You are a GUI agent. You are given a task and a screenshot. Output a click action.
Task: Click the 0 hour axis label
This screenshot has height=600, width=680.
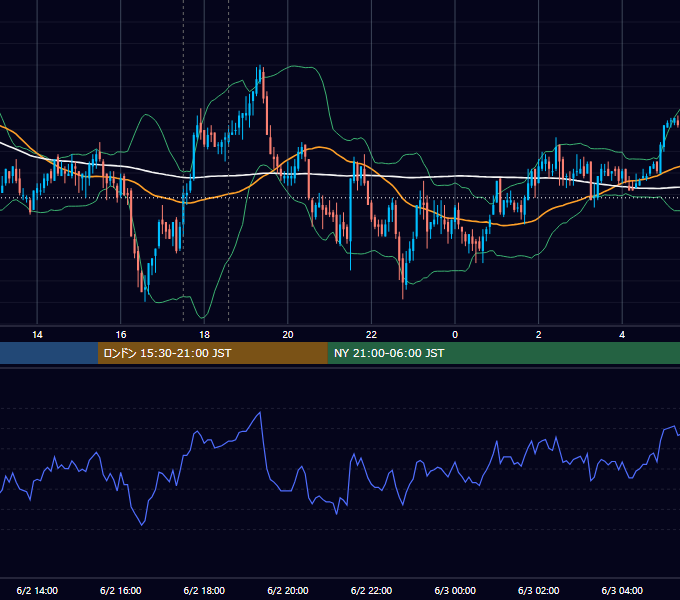(x=455, y=335)
